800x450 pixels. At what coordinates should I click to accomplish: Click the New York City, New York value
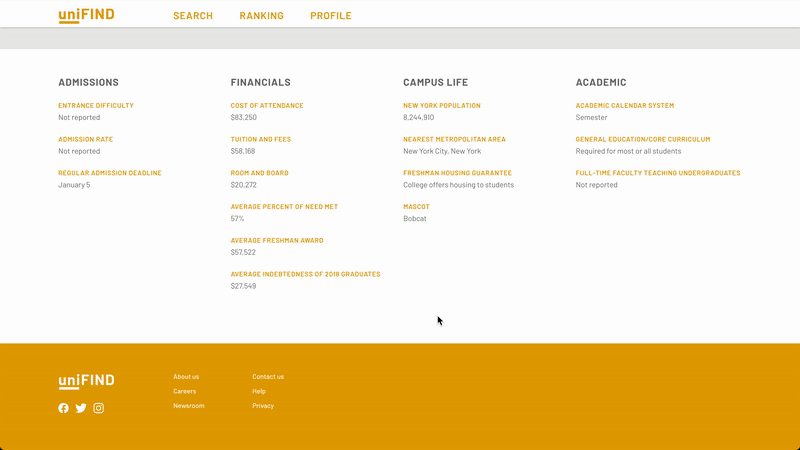pos(442,151)
